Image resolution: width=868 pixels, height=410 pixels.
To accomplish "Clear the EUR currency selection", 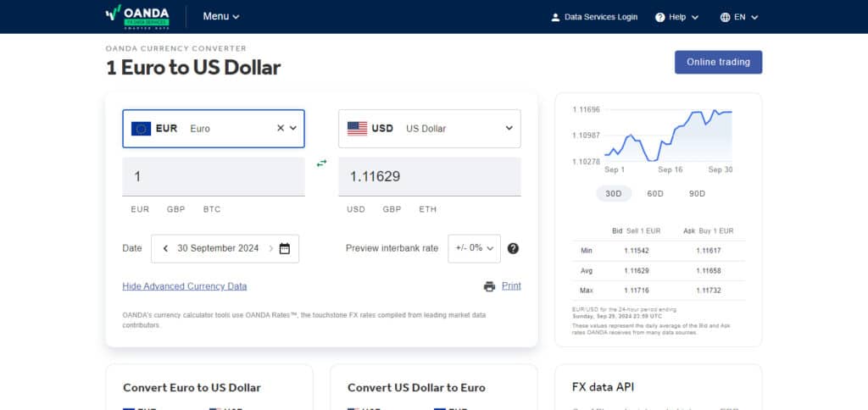I will click(280, 128).
